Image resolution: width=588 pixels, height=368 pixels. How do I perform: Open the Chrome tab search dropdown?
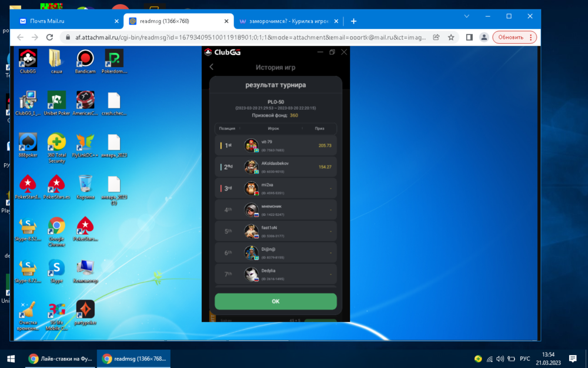point(467,16)
